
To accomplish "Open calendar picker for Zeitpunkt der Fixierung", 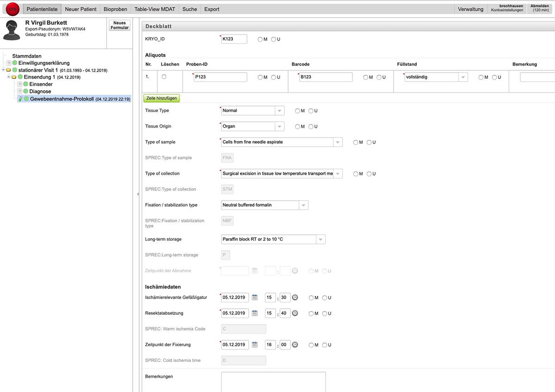I will point(254,345).
